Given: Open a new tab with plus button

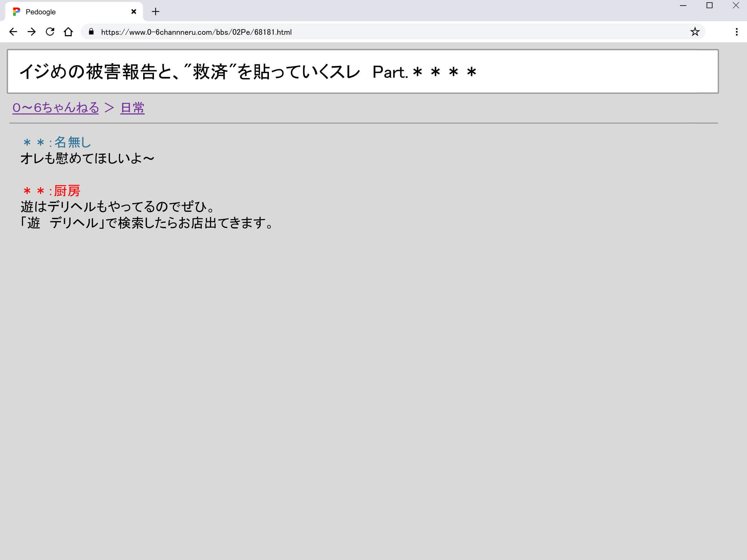Looking at the screenshot, I should [x=155, y=12].
